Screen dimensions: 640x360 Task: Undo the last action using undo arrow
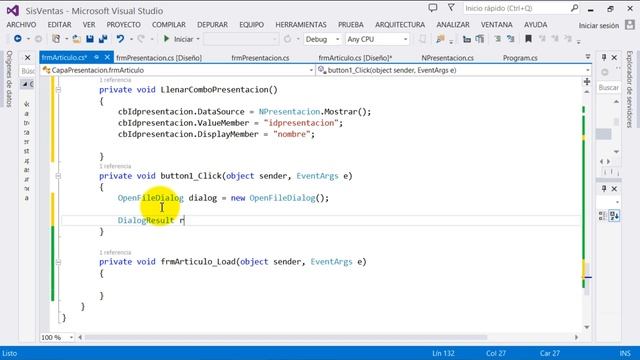pyautogui.click(x=120, y=39)
